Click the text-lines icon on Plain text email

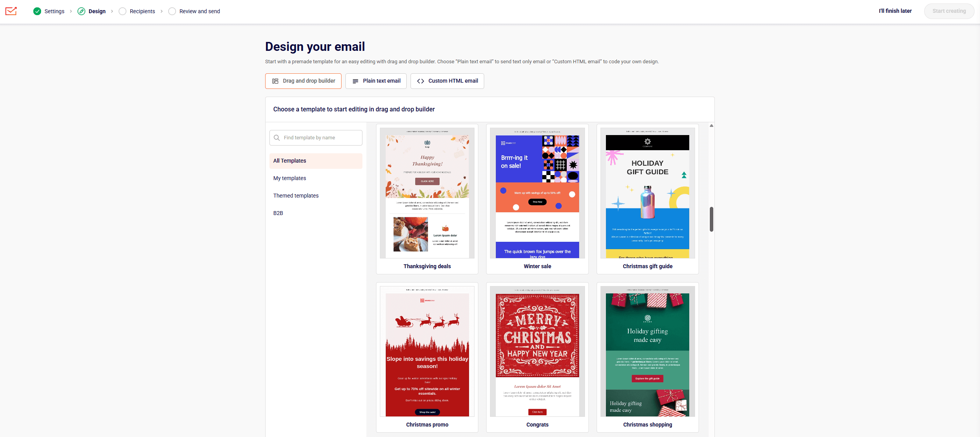click(355, 81)
